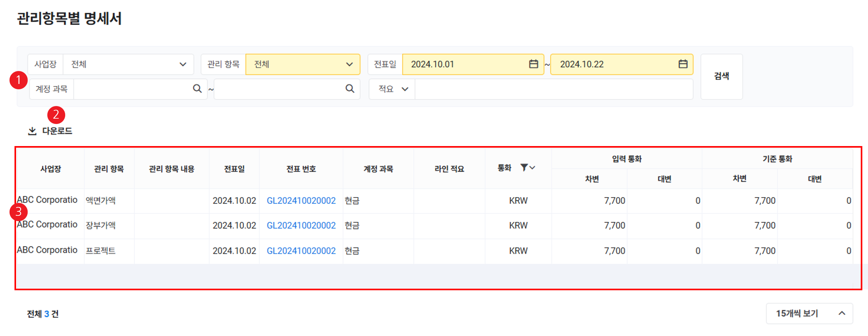Screen dimensions: 868x336
Task: Click the 적요 text input field
Action: (x=553, y=89)
